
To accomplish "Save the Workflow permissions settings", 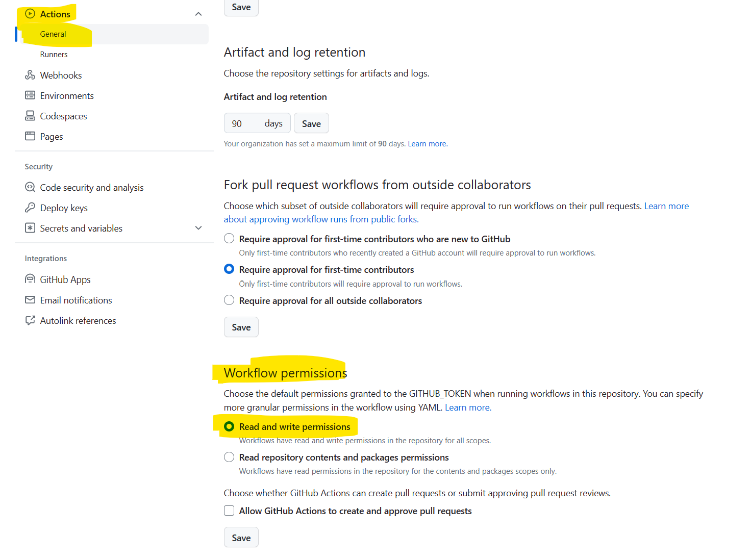I will 241,538.
